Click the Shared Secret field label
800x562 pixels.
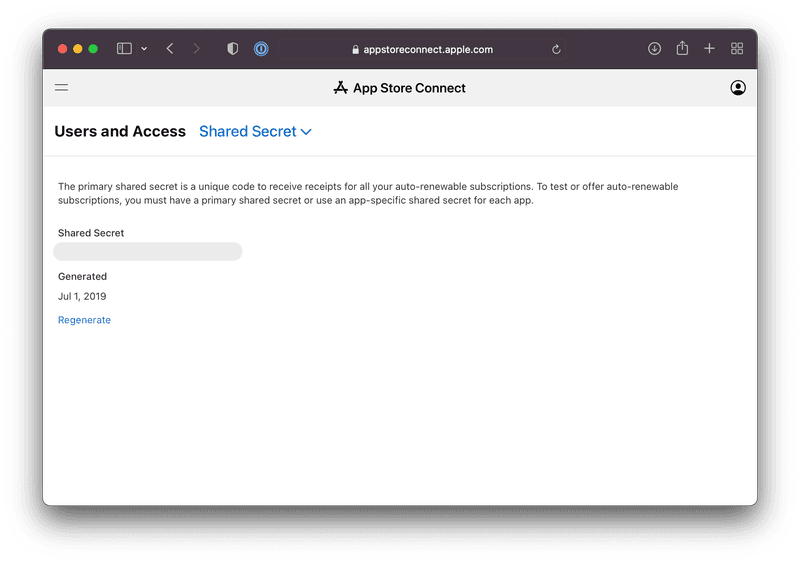[91, 233]
